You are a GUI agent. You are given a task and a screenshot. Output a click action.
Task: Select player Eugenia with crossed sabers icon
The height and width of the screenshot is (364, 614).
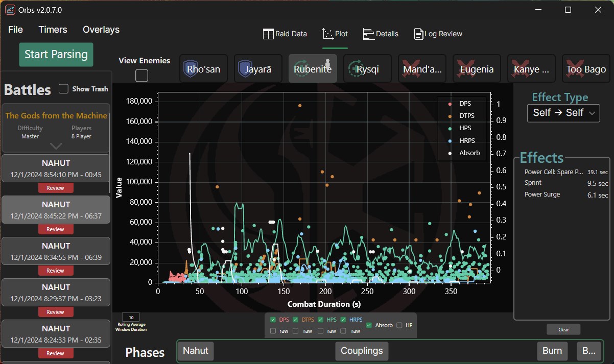tap(477, 68)
